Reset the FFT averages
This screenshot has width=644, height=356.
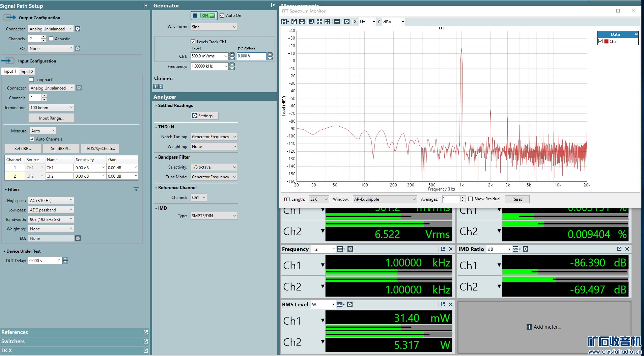point(517,199)
